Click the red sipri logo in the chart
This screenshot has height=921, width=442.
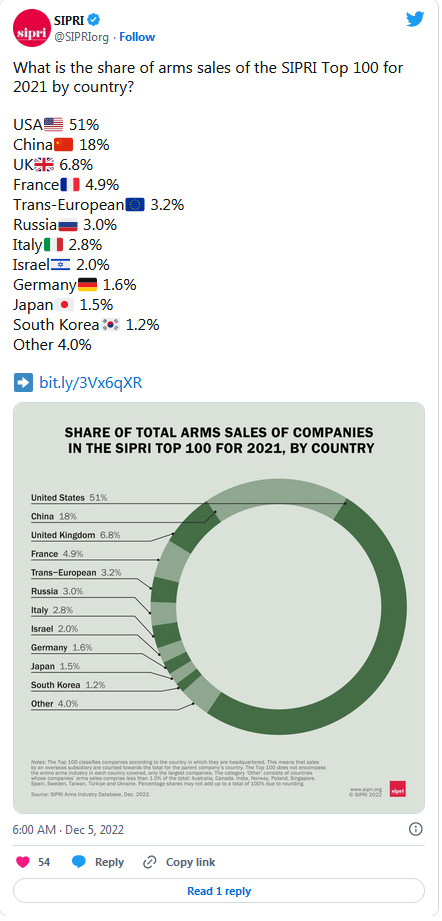coord(397,788)
